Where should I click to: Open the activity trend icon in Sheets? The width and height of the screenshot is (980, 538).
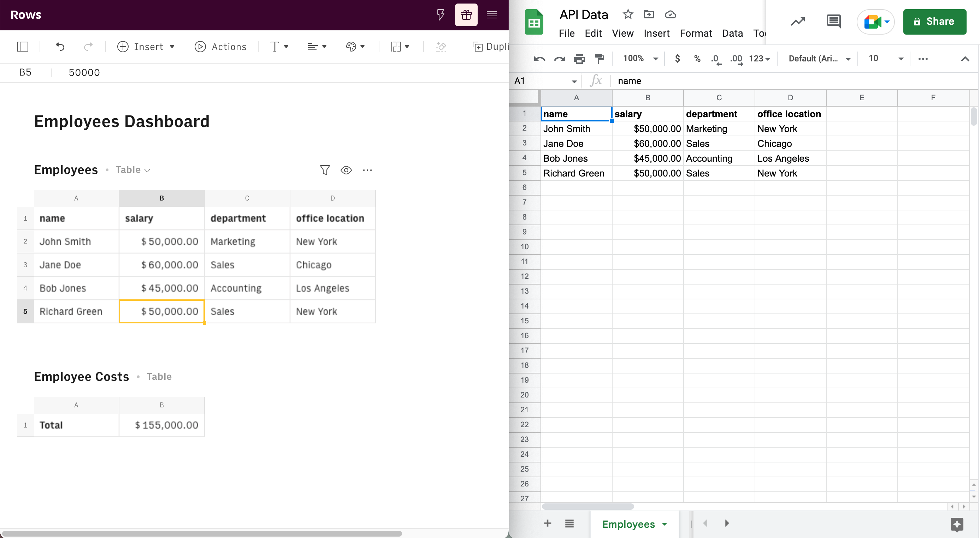pos(798,21)
